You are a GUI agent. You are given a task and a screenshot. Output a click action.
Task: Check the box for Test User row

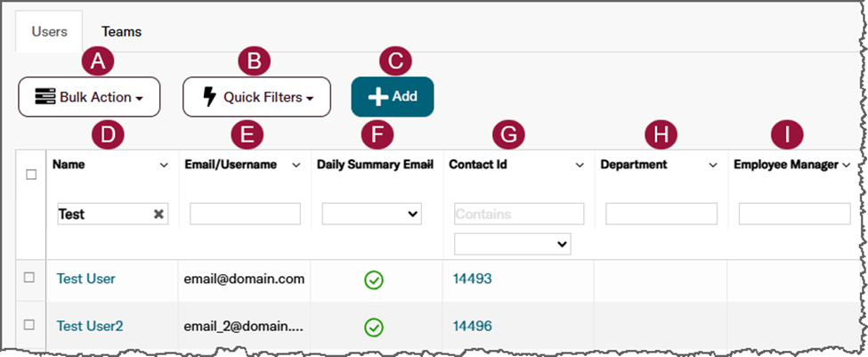(28, 278)
